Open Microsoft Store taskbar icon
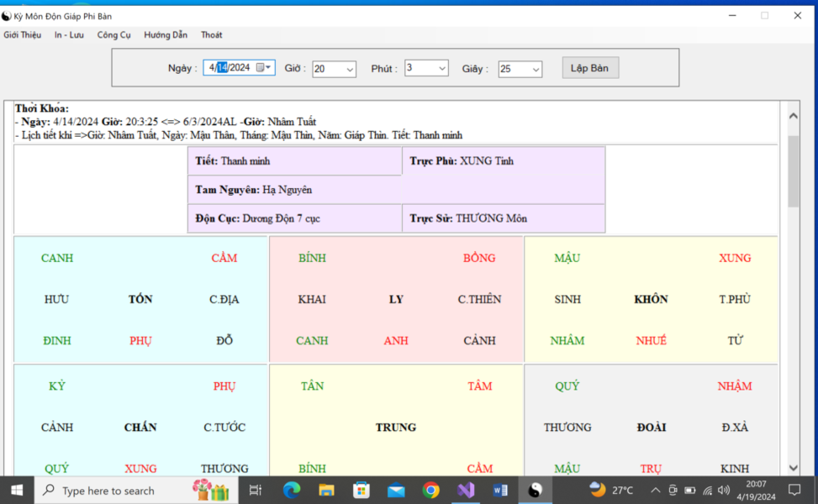Image resolution: width=818 pixels, height=504 pixels. point(361,490)
